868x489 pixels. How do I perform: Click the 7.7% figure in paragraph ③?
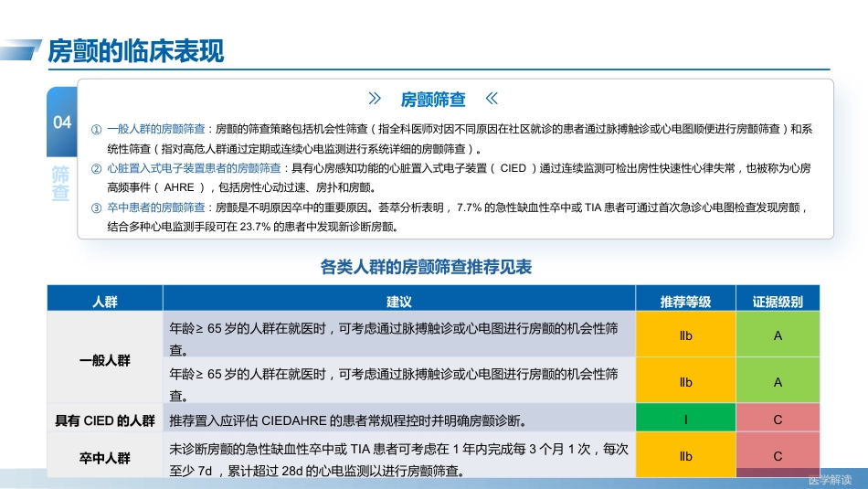click(469, 207)
